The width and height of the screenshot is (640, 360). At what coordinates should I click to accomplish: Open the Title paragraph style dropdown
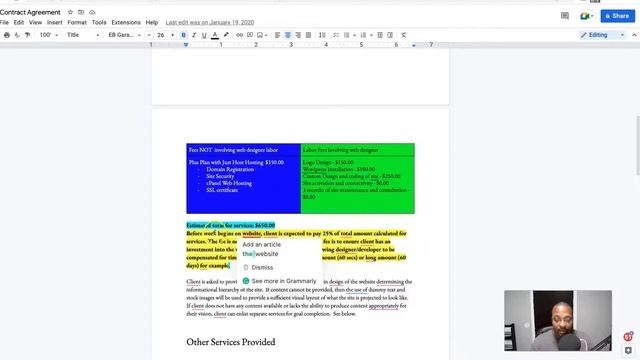click(83, 35)
